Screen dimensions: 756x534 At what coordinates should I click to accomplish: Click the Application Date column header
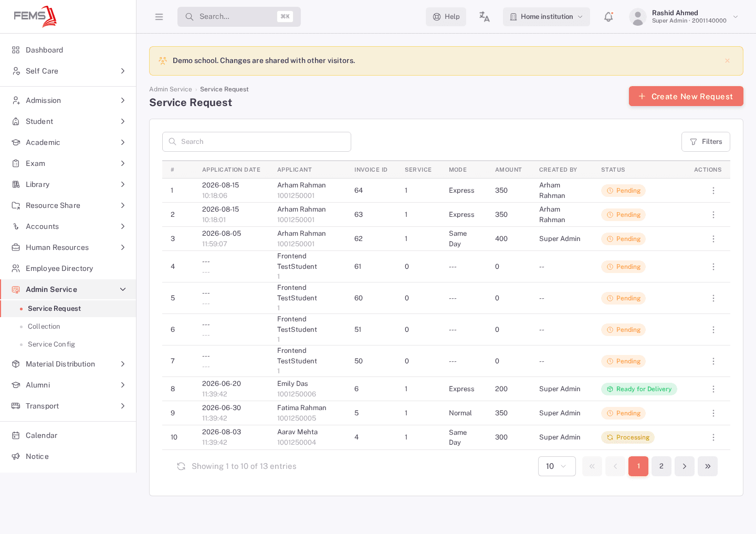pos(231,170)
